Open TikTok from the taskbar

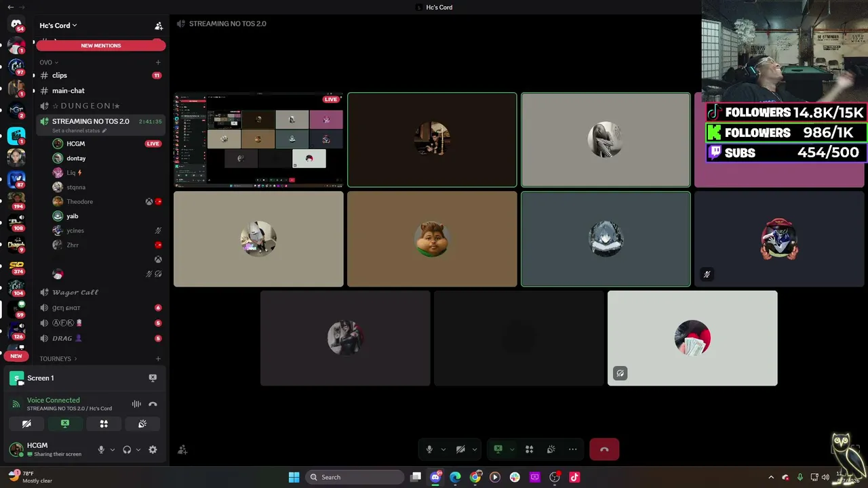tap(574, 477)
